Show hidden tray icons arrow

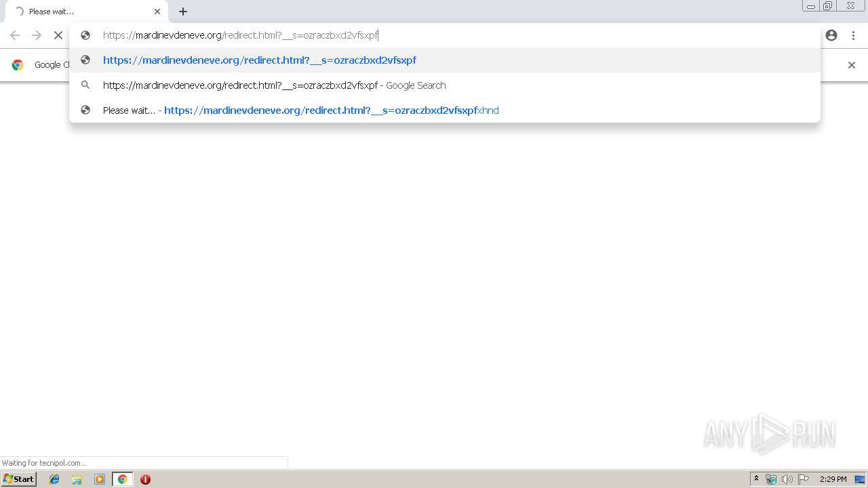click(756, 479)
